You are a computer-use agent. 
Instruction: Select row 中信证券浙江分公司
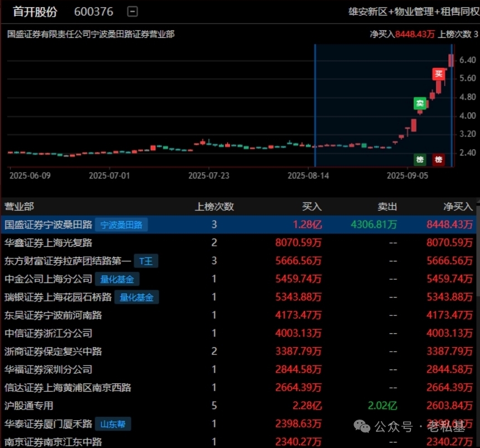coord(239,333)
